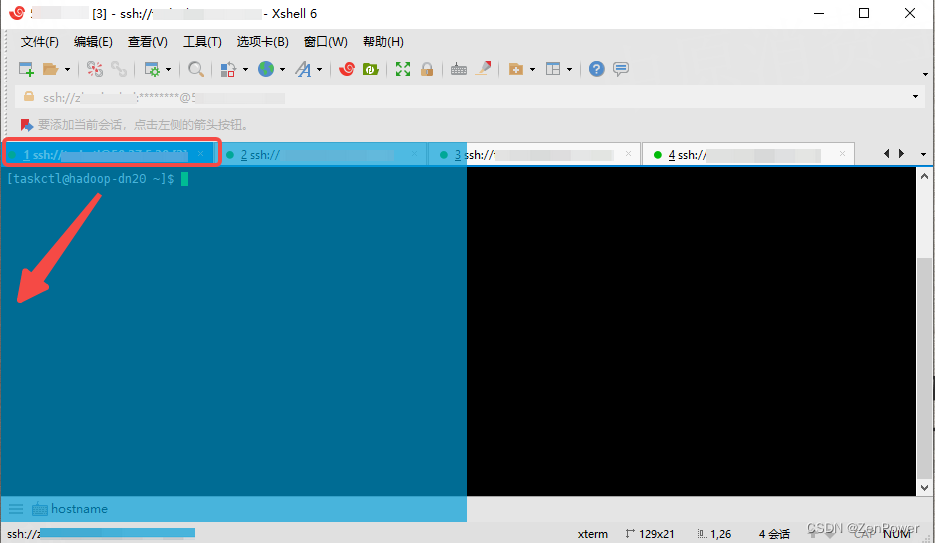Expand the address bar history dropdown
935x543 pixels.
pyautogui.click(x=915, y=97)
